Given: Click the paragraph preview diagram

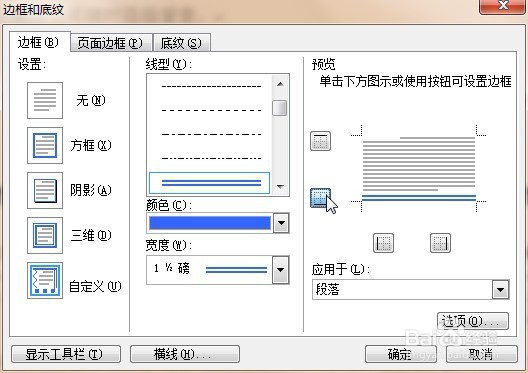Looking at the screenshot, I should coord(419,168).
